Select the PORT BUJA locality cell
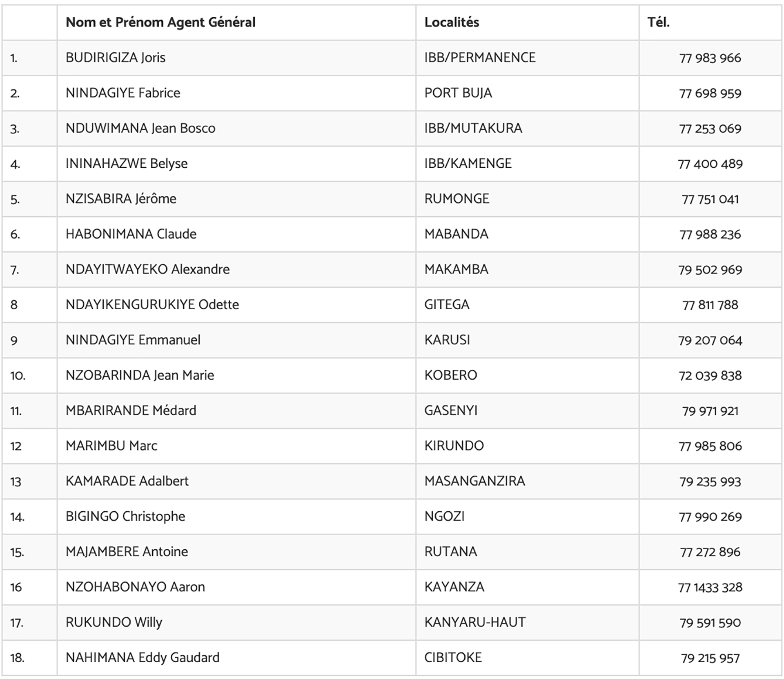The width and height of the screenshot is (784, 679). (x=458, y=93)
